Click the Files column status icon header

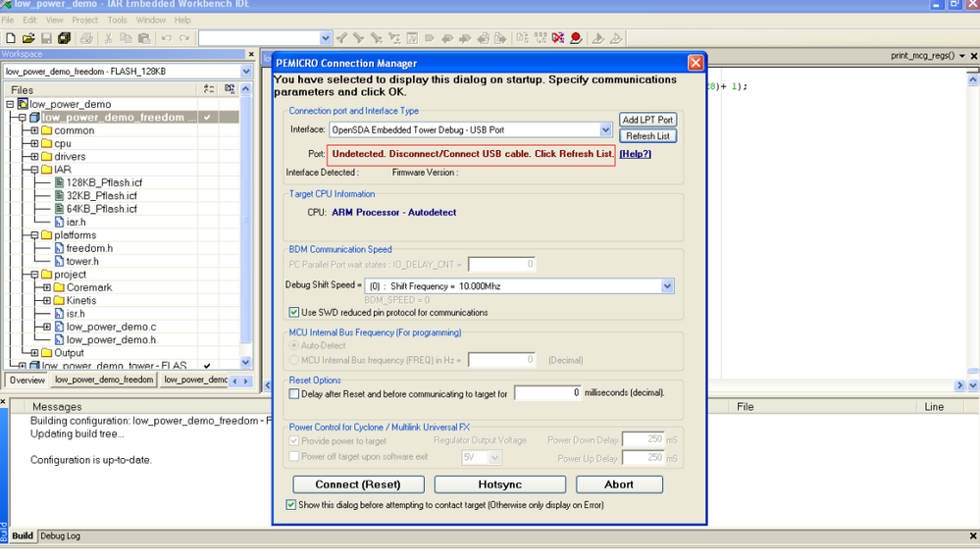209,89
